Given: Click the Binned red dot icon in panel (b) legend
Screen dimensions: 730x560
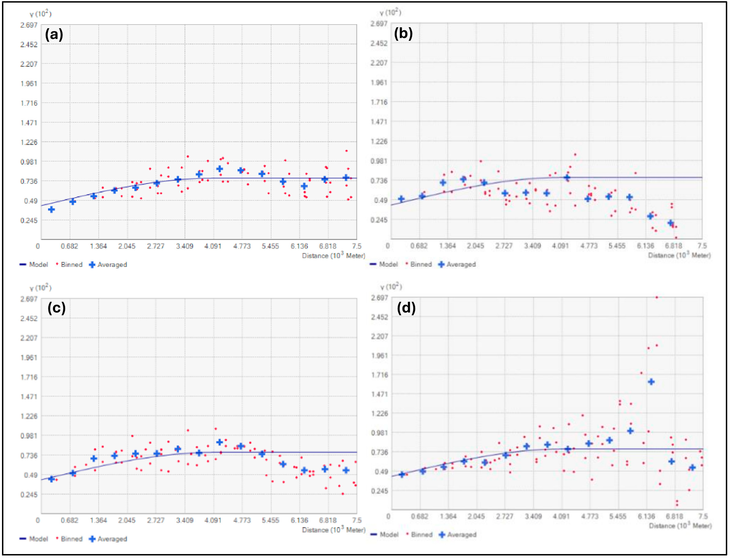Looking at the screenshot, I should 407,264.
